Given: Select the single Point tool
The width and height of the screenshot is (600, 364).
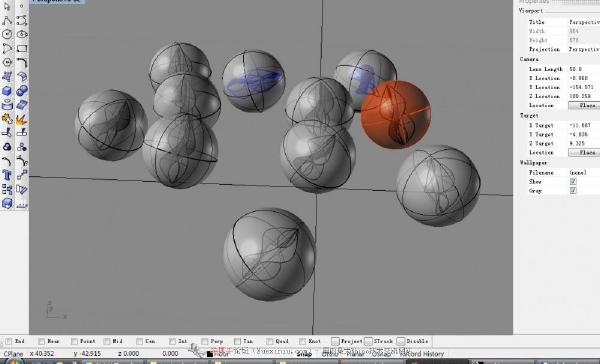Looking at the screenshot, I should click(22, 6).
